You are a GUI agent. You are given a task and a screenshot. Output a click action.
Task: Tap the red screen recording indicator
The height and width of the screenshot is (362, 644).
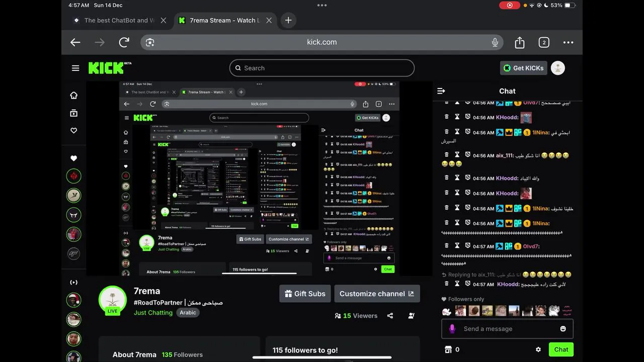click(510, 5)
